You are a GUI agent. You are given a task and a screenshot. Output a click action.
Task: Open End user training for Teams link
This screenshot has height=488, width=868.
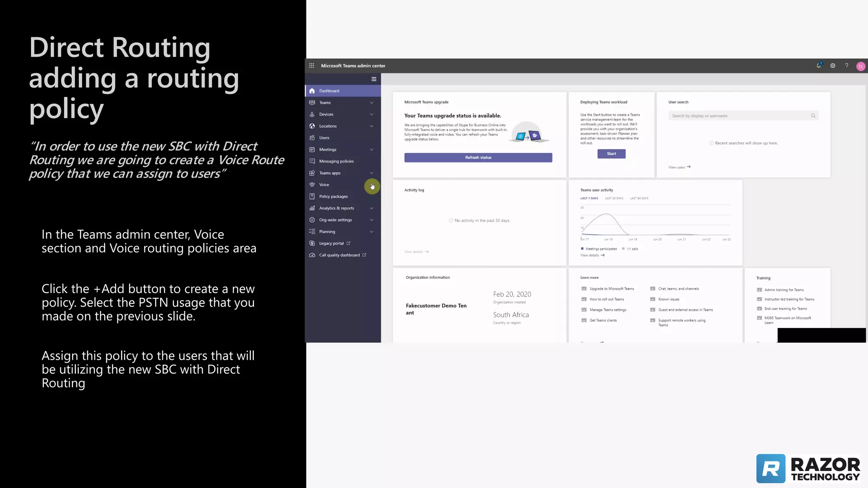pos(785,309)
